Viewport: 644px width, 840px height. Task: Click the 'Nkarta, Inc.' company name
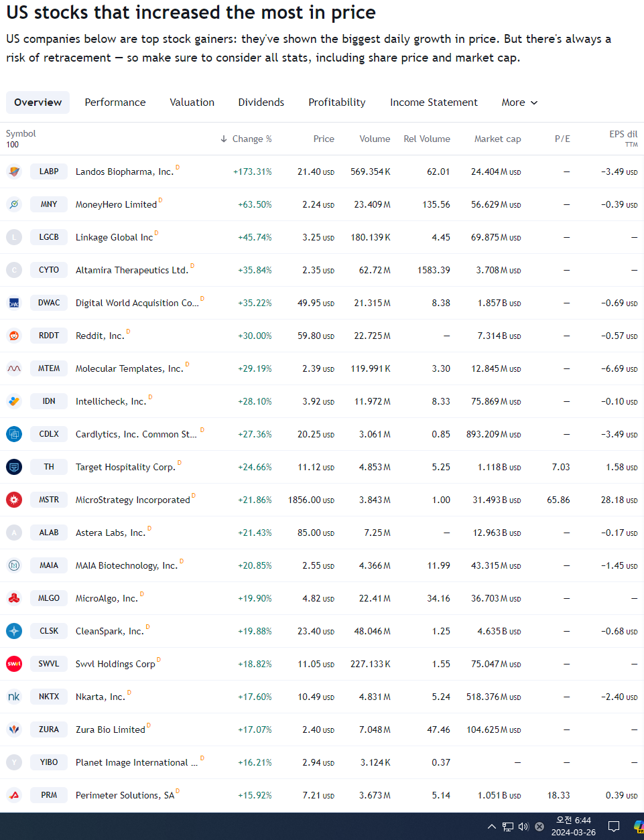pyautogui.click(x=101, y=697)
